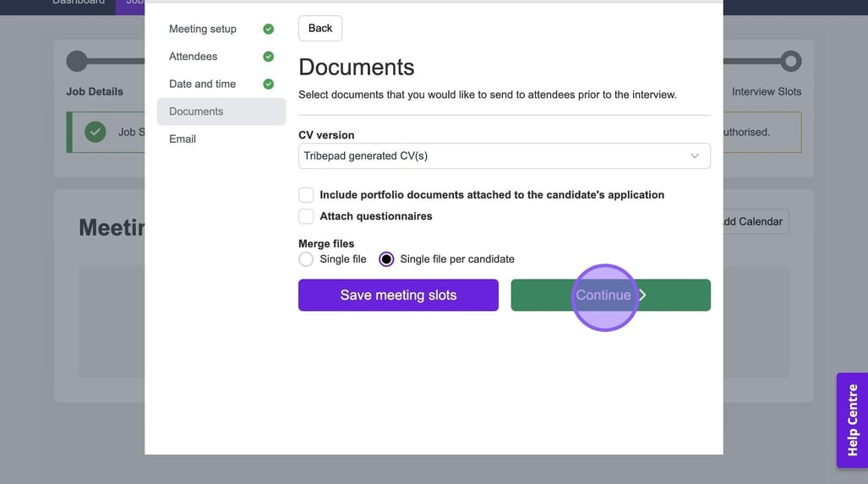The width and height of the screenshot is (868, 484).
Task: Switch to the Attendees step
Action: pos(193,57)
